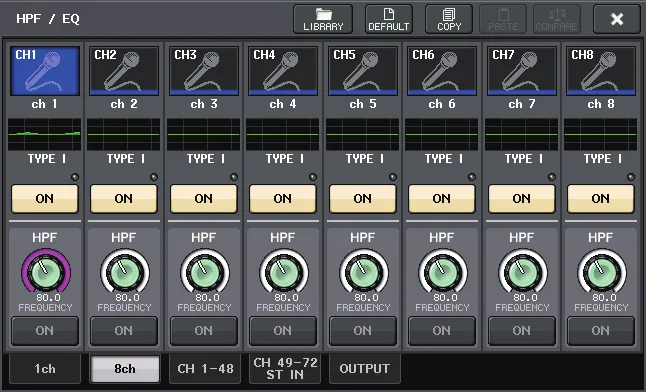
Task: Select the CH5 microphone channel icon
Action: click(363, 71)
